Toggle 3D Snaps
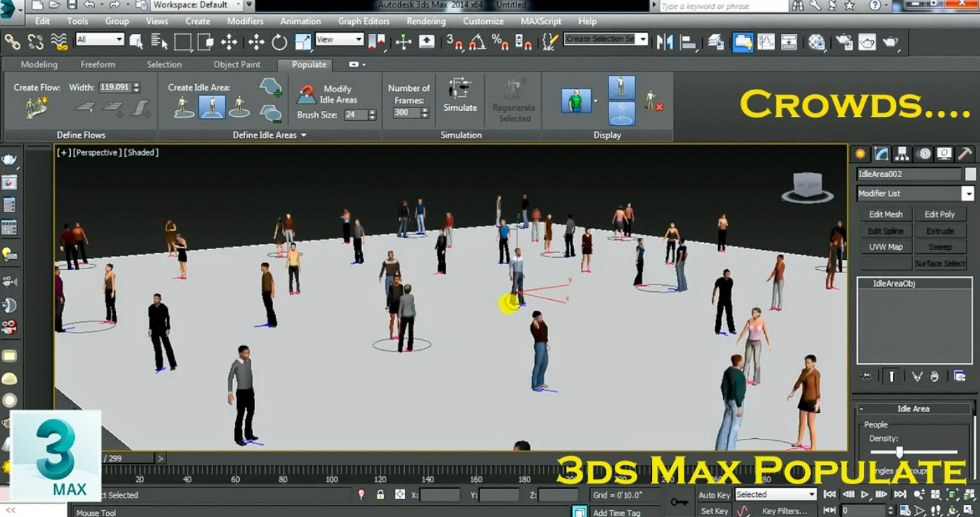 click(455, 42)
